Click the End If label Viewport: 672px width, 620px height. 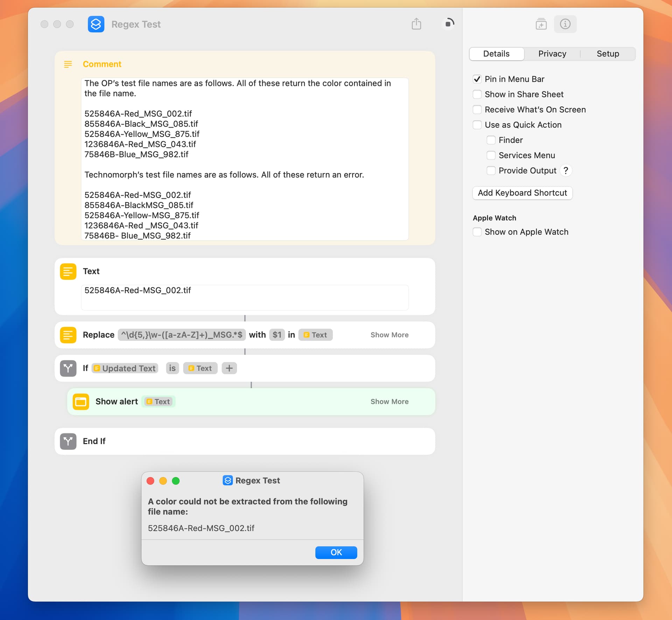click(x=94, y=441)
